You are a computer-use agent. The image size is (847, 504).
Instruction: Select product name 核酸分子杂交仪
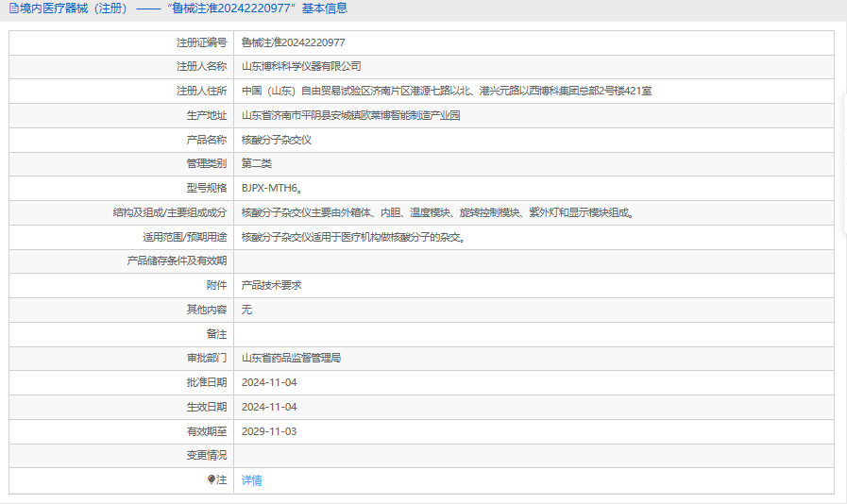[x=277, y=140]
